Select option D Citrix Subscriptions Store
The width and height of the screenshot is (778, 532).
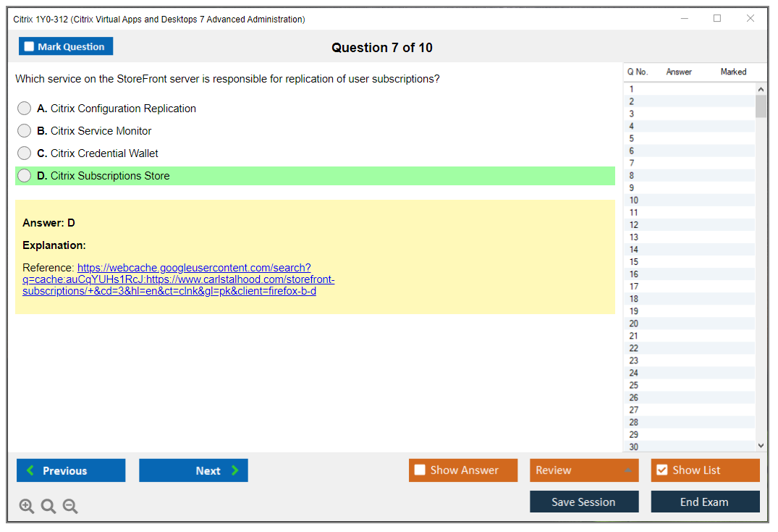click(25, 176)
